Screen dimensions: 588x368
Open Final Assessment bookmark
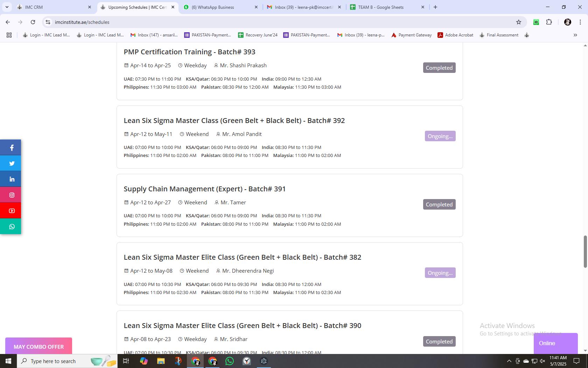(x=499, y=35)
